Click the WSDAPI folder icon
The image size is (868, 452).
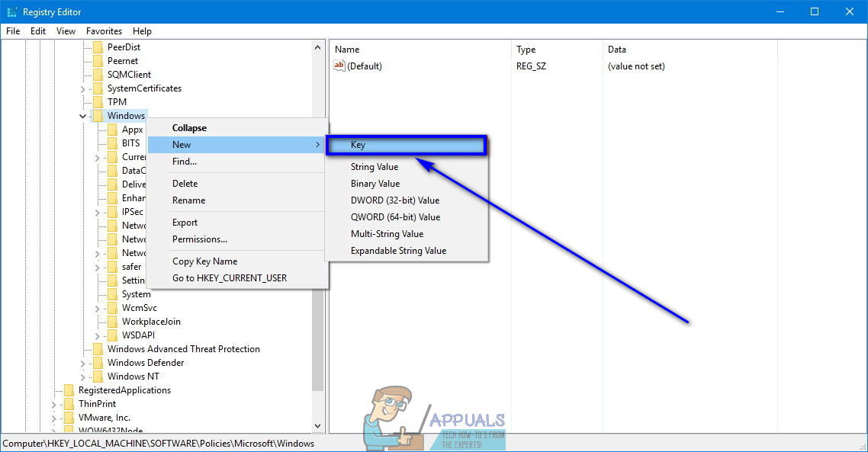pos(112,335)
